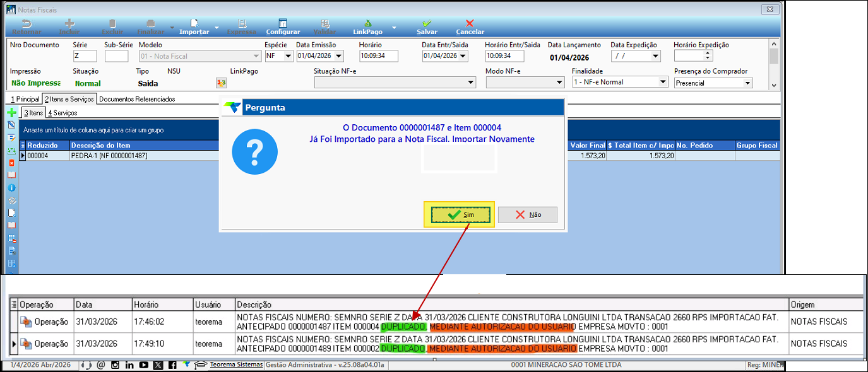Viewport: 868px width, 372px height.
Task: Select the 3 Itens sub-tab
Action: tap(33, 113)
